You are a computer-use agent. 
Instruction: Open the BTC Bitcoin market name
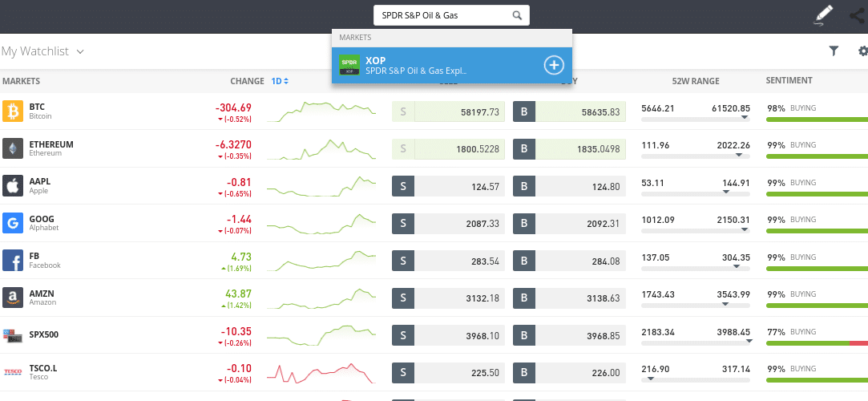click(x=40, y=111)
